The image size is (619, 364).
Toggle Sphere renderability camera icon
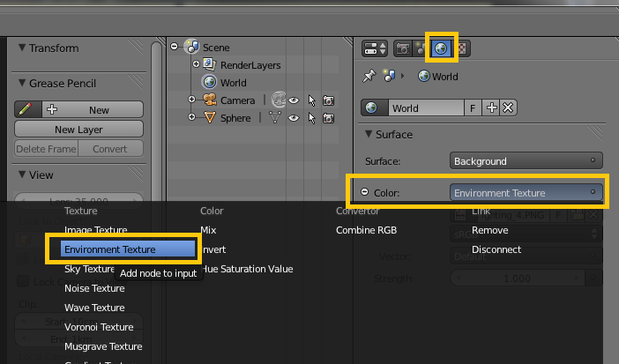click(x=328, y=118)
